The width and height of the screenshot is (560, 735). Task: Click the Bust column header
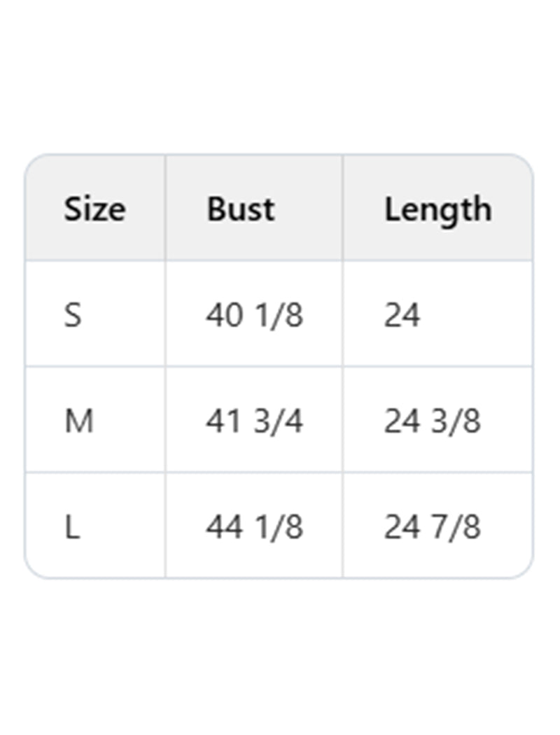241,209
